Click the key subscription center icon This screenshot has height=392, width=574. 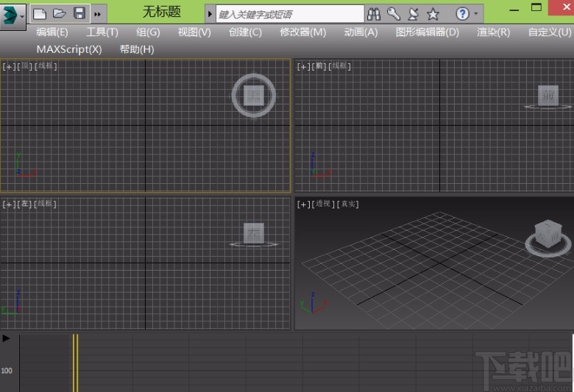tap(394, 14)
